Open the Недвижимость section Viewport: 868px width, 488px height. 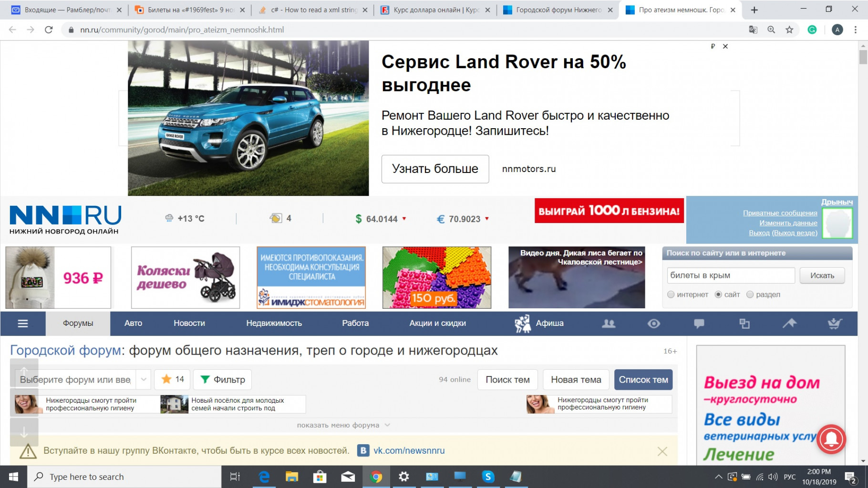pyautogui.click(x=274, y=323)
